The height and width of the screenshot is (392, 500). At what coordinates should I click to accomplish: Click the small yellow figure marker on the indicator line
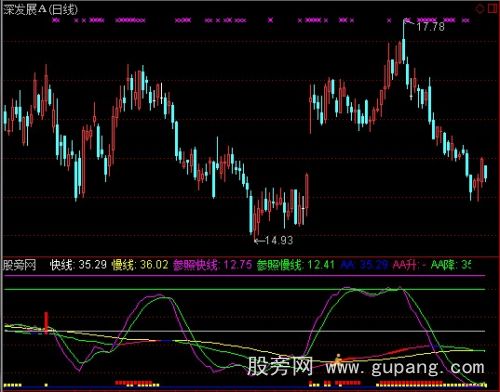click(338, 359)
